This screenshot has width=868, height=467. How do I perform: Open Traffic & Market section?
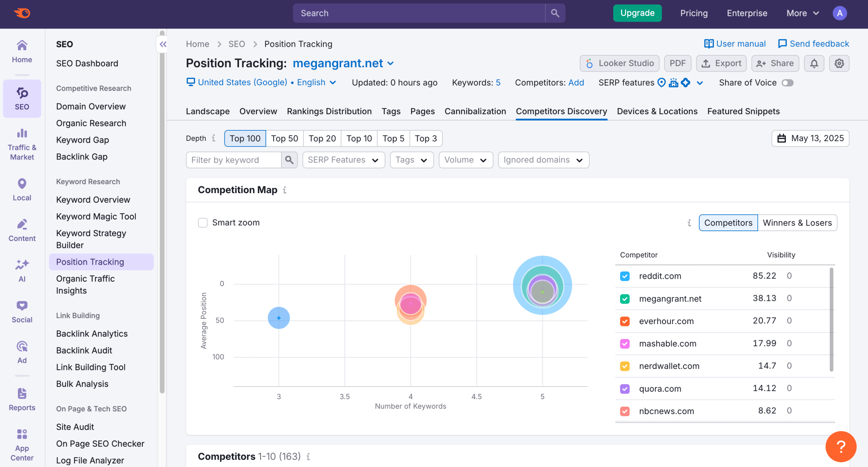point(22,145)
